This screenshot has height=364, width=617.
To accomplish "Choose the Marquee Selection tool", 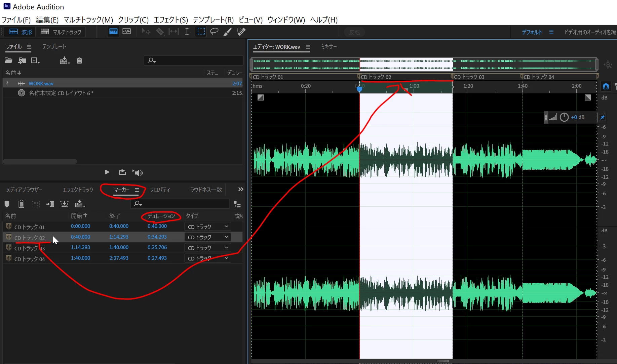I will pos(201,32).
